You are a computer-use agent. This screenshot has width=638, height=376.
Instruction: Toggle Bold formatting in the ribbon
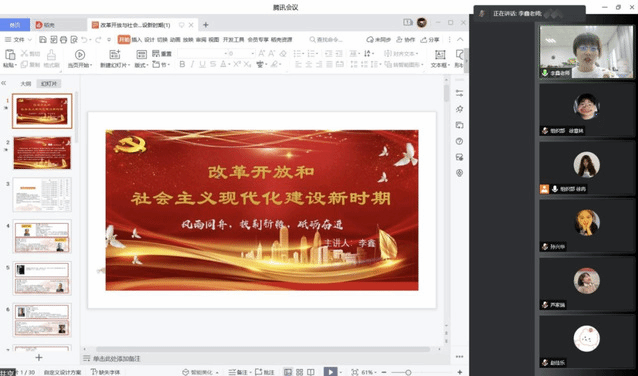coord(182,64)
